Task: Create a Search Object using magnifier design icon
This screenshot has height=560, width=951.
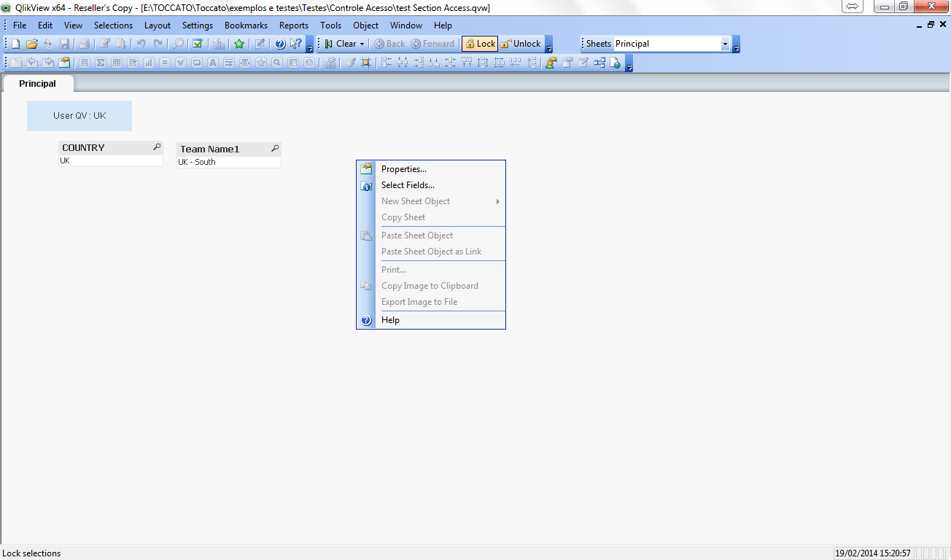Action: [x=277, y=63]
